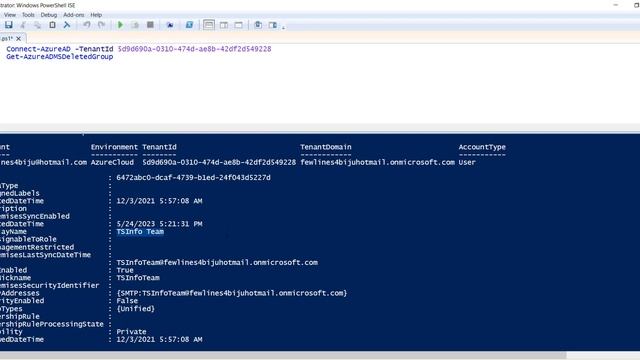Screen dimensions: 640x360
Task: Click the -TenantId parameter in the script
Action: pos(94,49)
